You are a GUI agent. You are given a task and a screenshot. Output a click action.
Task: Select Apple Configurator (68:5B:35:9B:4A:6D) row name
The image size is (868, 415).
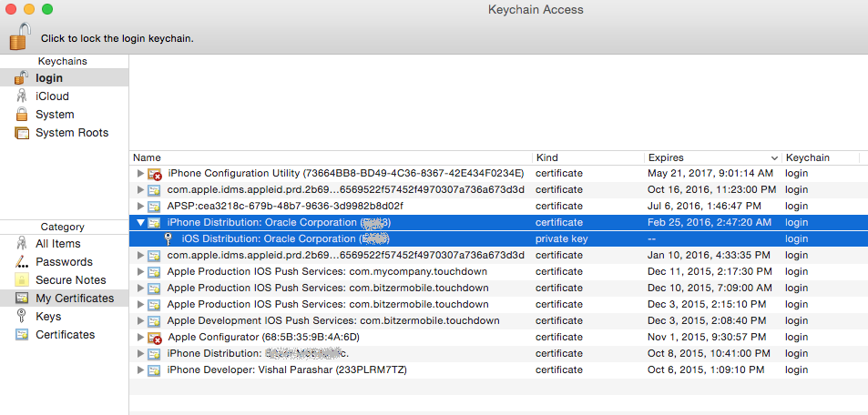[x=264, y=337]
